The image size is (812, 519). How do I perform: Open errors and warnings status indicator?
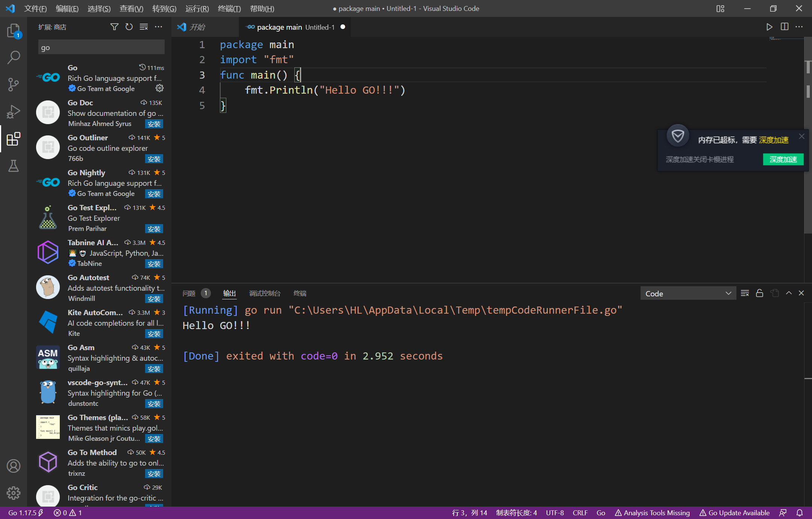click(68, 513)
